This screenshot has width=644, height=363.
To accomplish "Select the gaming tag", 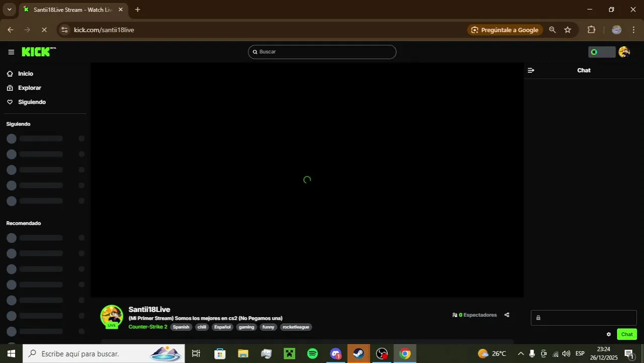I will pyautogui.click(x=246, y=327).
